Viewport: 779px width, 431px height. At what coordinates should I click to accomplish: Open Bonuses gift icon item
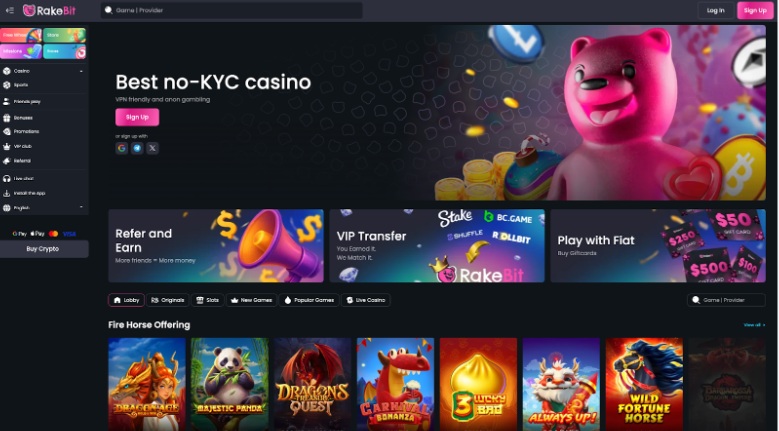click(x=6, y=118)
